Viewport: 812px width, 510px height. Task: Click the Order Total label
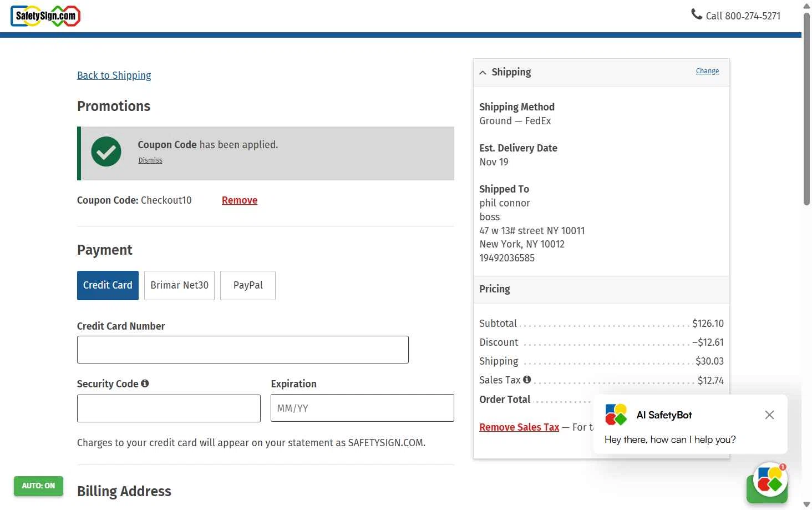point(505,400)
